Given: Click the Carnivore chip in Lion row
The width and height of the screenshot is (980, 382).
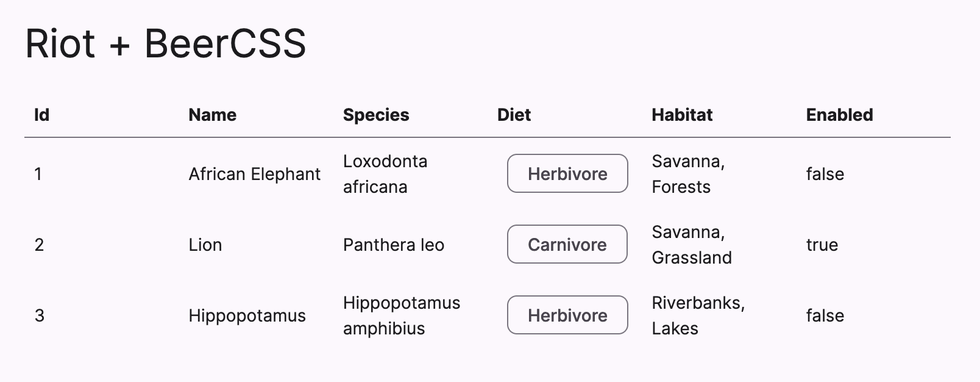Looking at the screenshot, I should point(567,245).
